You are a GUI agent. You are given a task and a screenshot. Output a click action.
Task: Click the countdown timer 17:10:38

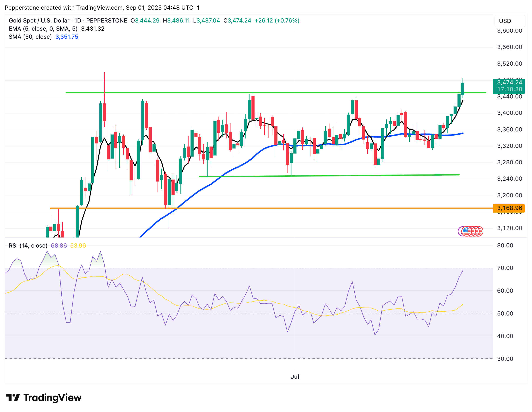click(510, 89)
